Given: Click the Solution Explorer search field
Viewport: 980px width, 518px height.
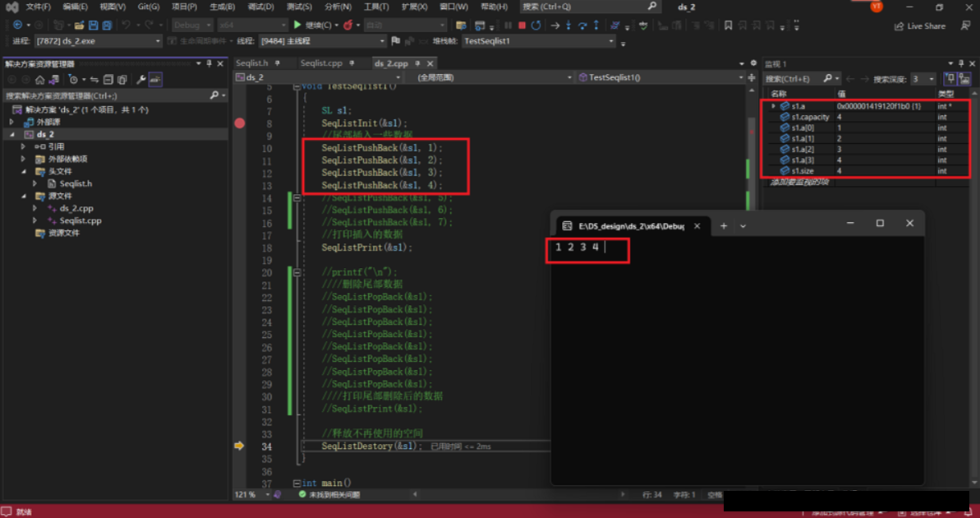Looking at the screenshot, I should point(116,95).
